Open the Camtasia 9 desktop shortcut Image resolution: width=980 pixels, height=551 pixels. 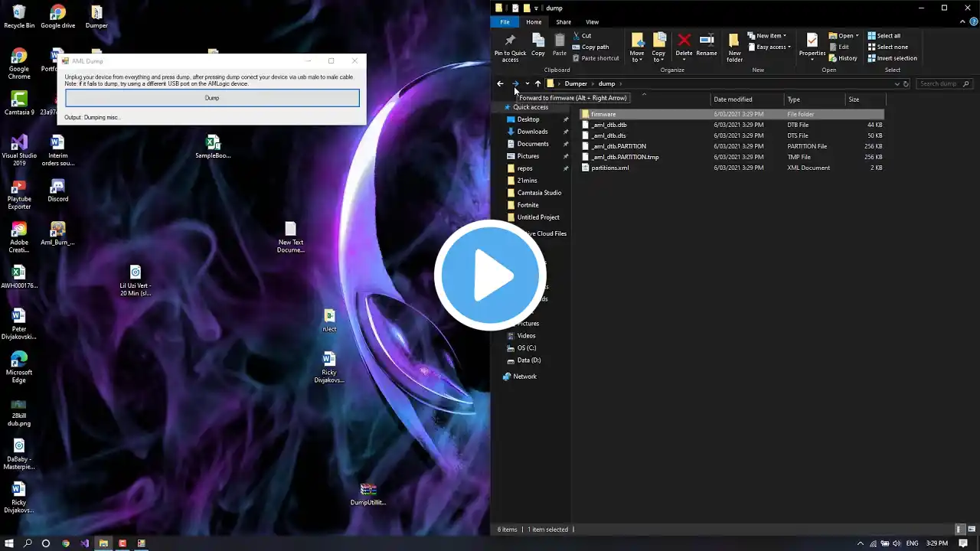coord(19,103)
